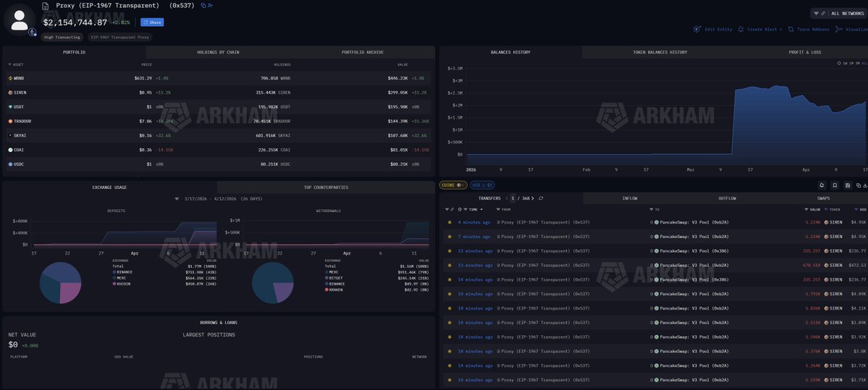The height and width of the screenshot is (390, 868).
Task: Refresh the transfers list
Action: pyautogui.click(x=541, y=198)
